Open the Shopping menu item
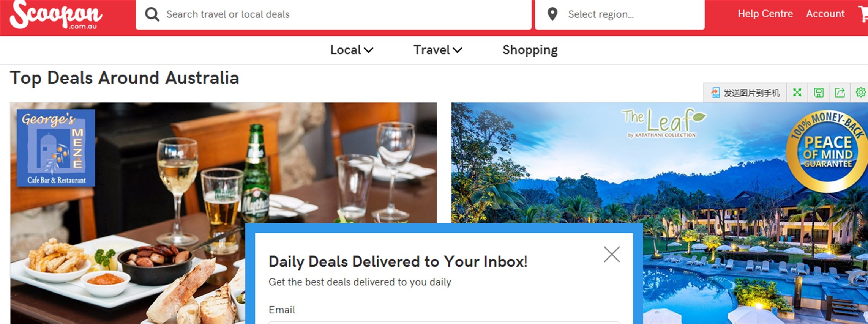The image size is (868, 324). click(530, 50)
